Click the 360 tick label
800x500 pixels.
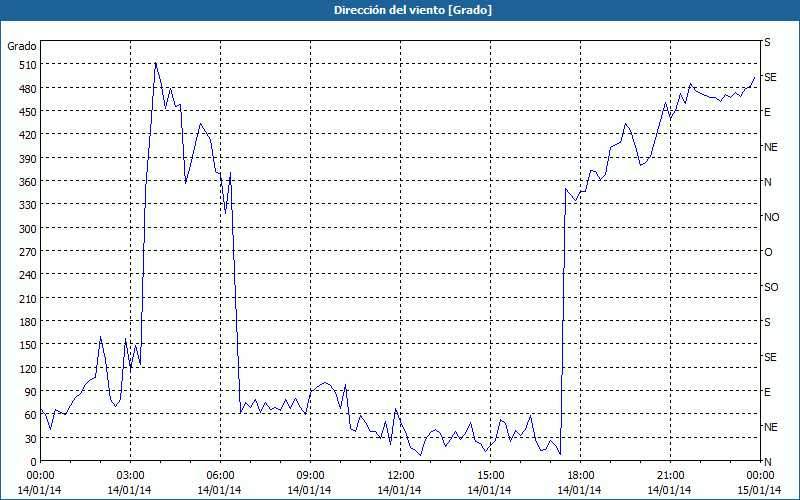click(28, 182)
